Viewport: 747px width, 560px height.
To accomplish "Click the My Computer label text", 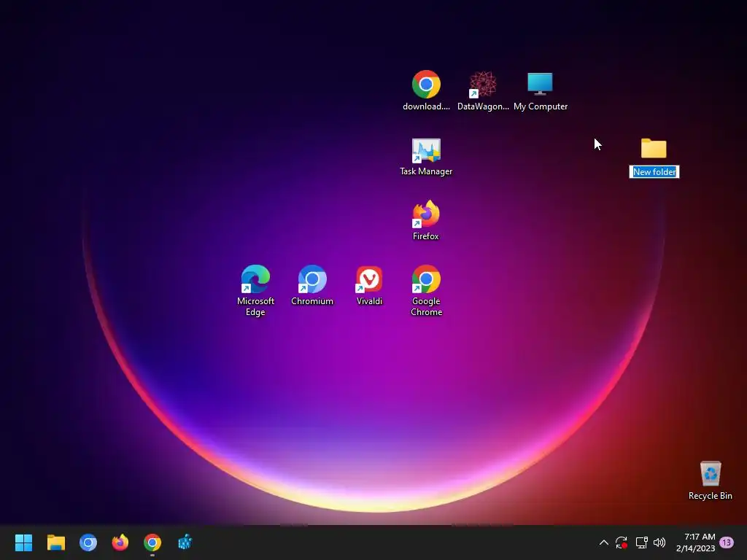I will coord(541,106).
